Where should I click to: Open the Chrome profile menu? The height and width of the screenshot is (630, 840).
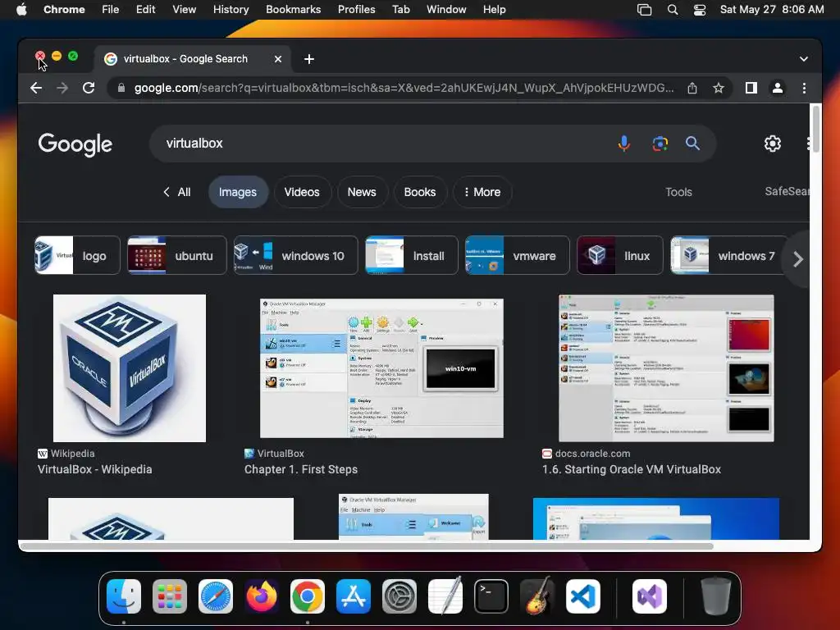[778, 88]
